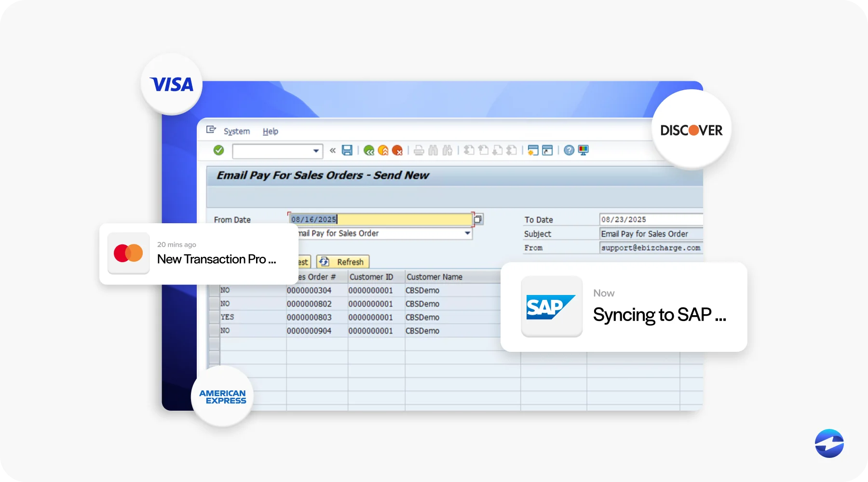Viewport: 868px width, 482px height.
Task: Click the Discover logo badge
Action: click(692, 130)
